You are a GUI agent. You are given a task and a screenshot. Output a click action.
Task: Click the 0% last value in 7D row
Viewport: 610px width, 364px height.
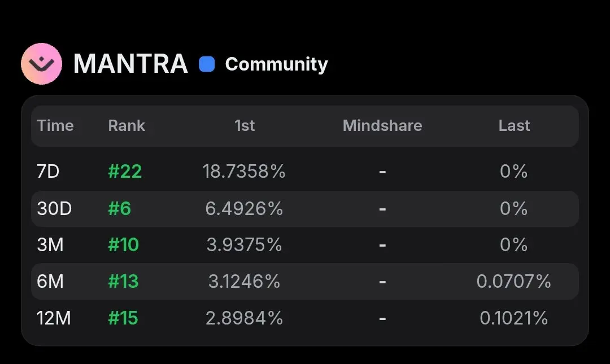(513, 172)
